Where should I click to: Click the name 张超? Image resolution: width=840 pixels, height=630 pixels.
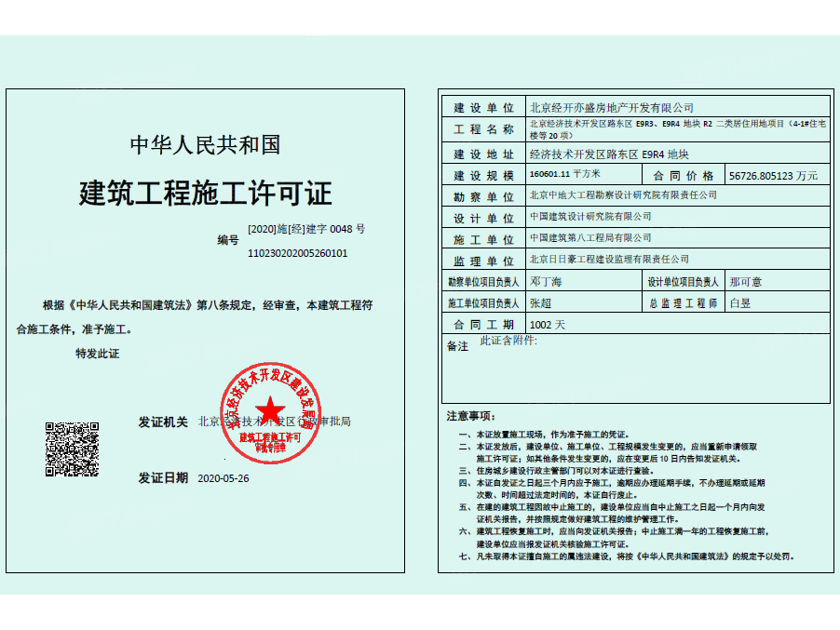click(x=540, y=303)
